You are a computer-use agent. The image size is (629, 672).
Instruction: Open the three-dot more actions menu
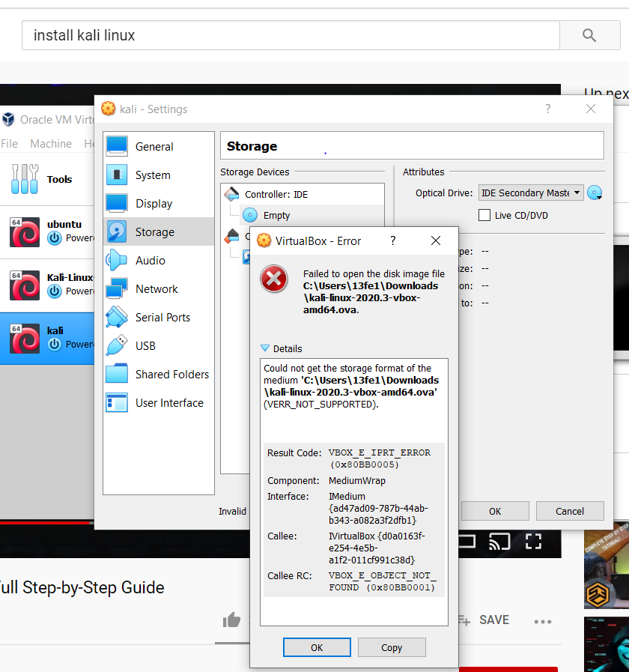point(542,621)
